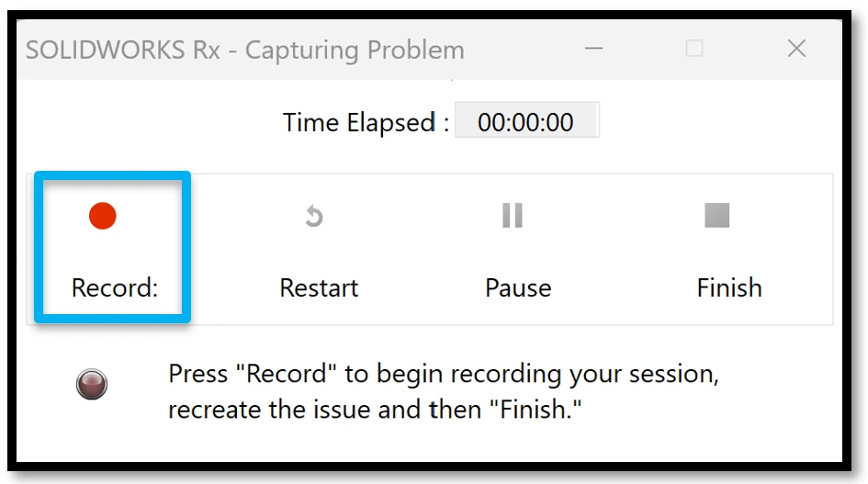Screen dimensions: 868x484
Task: Start recording with the red circle icon
Action: coord(102,216)
